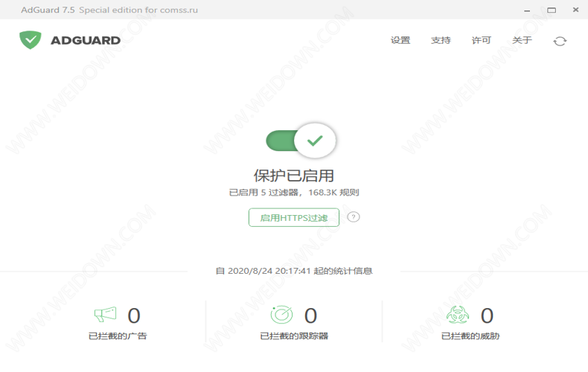Click the text 已启用 5 过滤器, 168.3K 规则
This screenshot has width=588, height=372.
(x=294, y=193)
